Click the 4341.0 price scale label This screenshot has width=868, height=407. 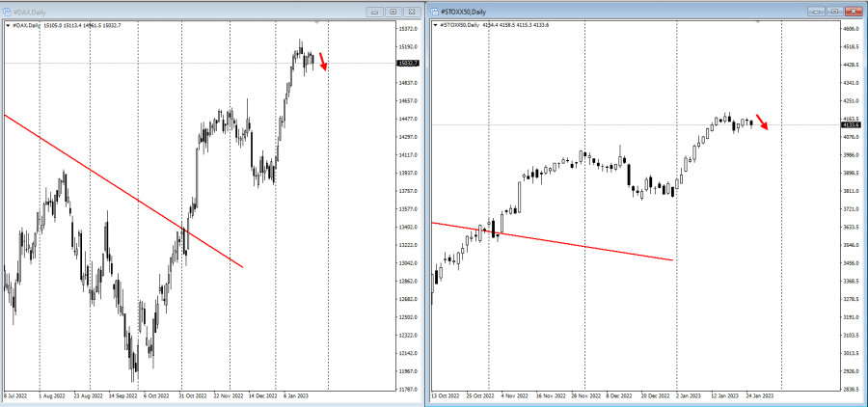[850, 83]
